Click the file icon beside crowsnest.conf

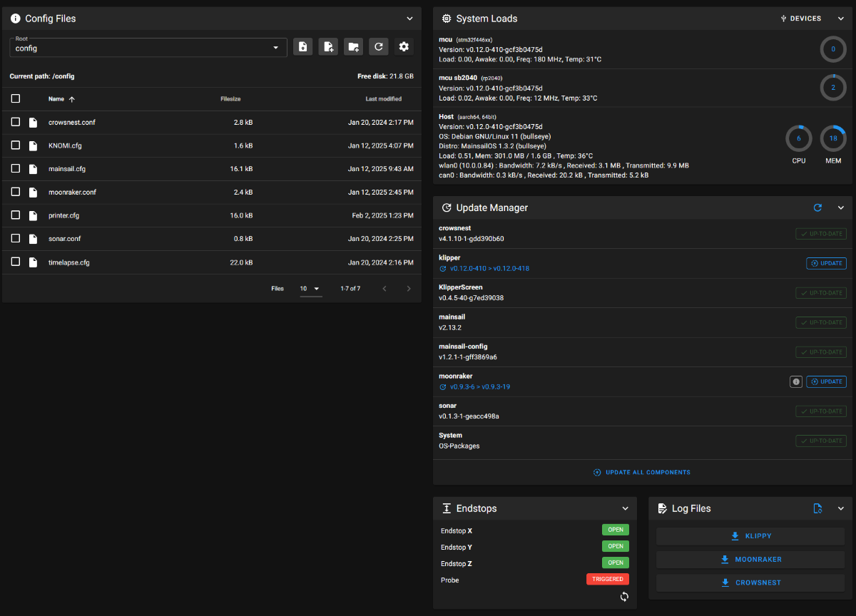[x=33, y=123]
